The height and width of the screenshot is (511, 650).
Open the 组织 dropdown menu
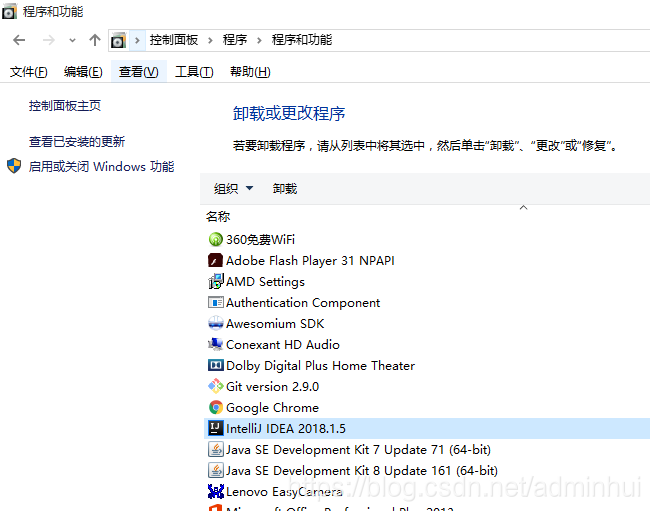click(233, 189)
